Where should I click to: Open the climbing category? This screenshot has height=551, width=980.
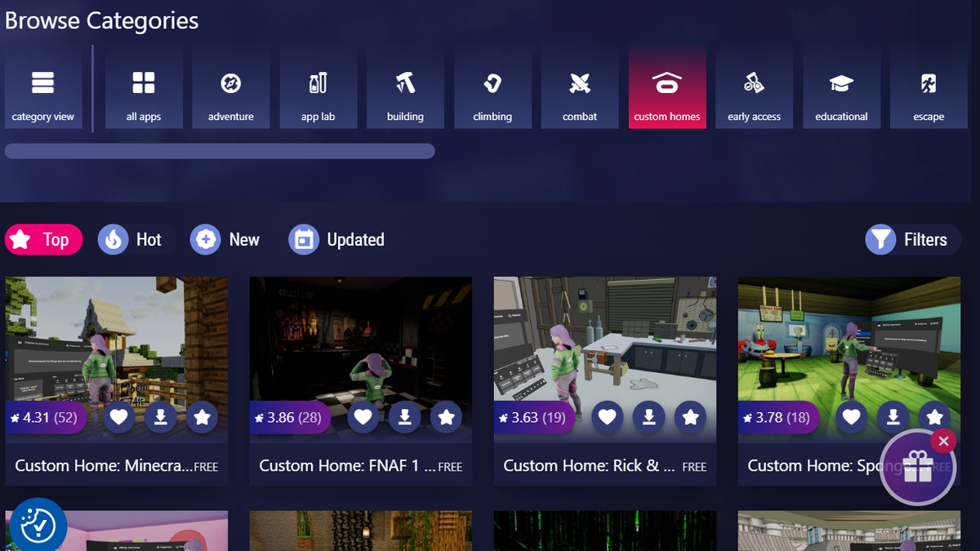[492, 87]
